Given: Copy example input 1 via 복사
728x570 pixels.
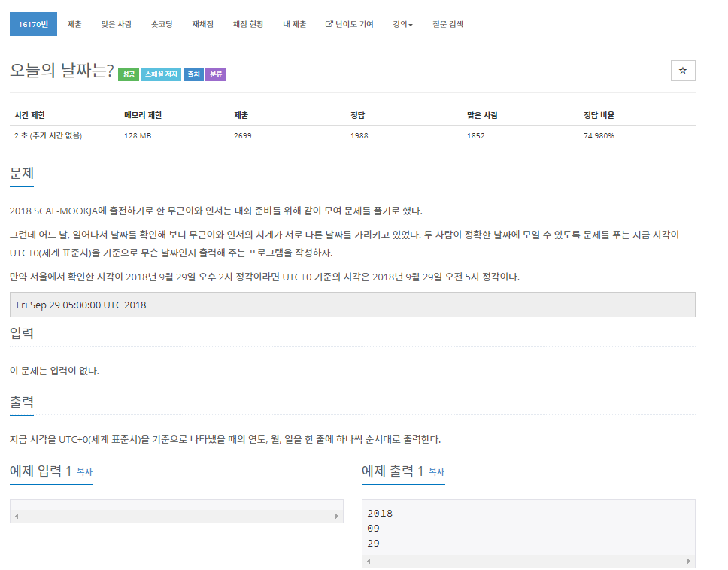Looking at the screenshot, I should [84, 472].
